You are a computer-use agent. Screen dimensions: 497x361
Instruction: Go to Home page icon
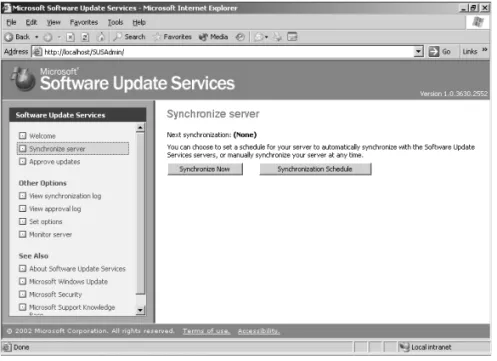[x=101, y=37]
